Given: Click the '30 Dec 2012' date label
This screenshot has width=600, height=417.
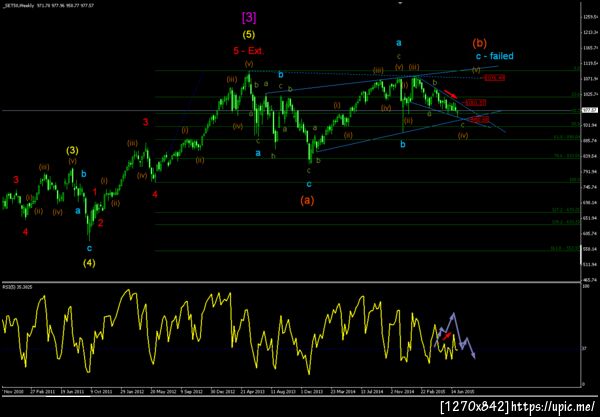Looking at the screenshot, I should (x=223, y=392).
